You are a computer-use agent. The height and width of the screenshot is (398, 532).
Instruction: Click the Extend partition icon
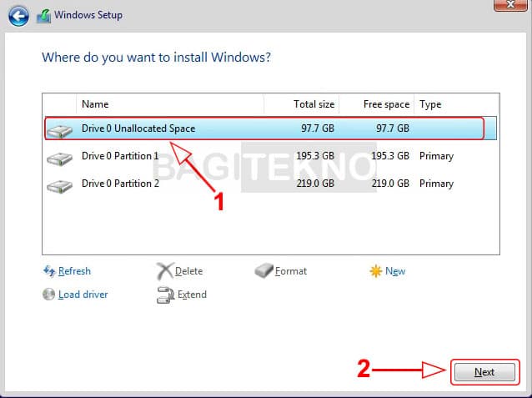166,295
